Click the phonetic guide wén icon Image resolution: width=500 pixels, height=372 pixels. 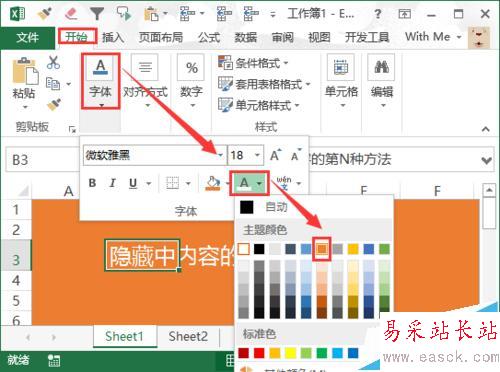[284, 183]
